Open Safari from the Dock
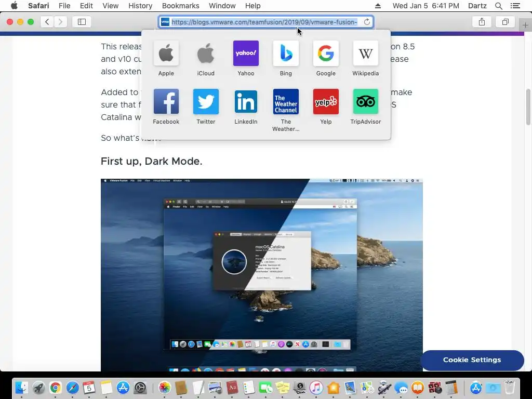 tap(72, 388)
